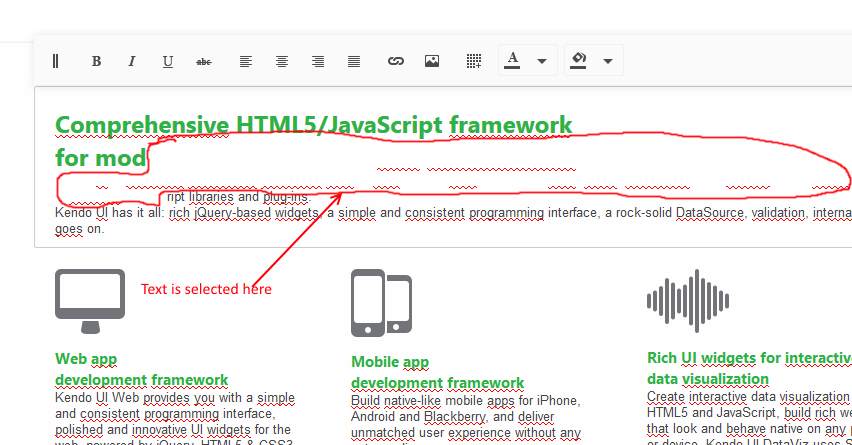This screenshot has width=852, height=445.
Task: Toggle strikethrough formatting
Action: click(204, 61)
